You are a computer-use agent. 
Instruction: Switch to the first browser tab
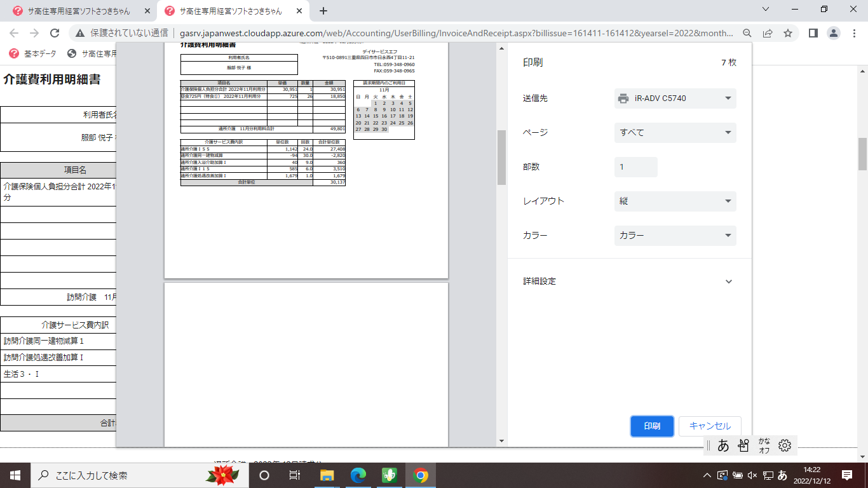(79, 11)
